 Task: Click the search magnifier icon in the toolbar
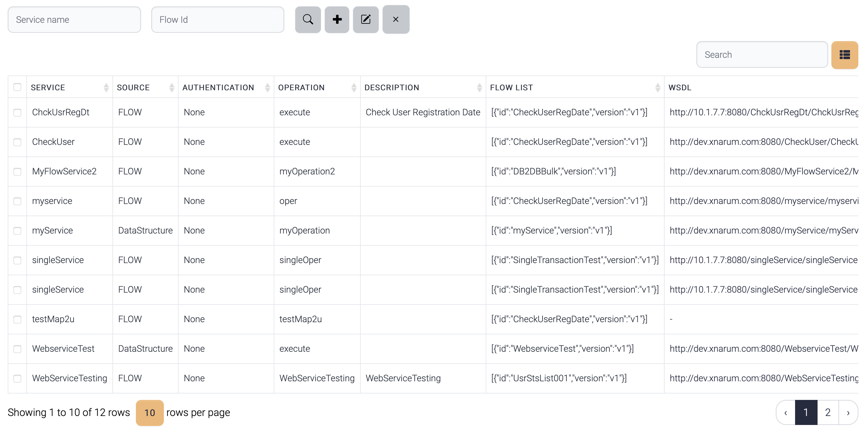click(308, 19)
